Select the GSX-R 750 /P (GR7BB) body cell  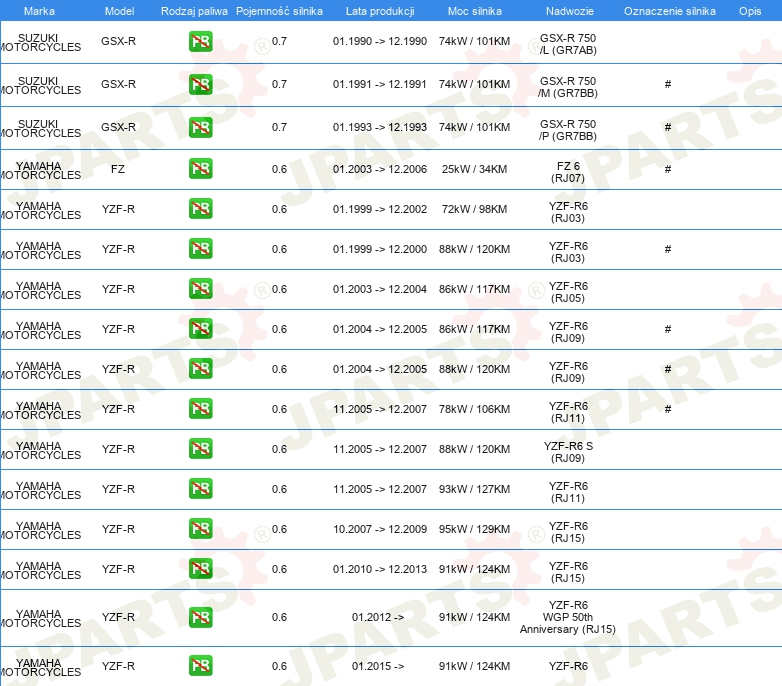pyautogui.click(x=567, y=131)
